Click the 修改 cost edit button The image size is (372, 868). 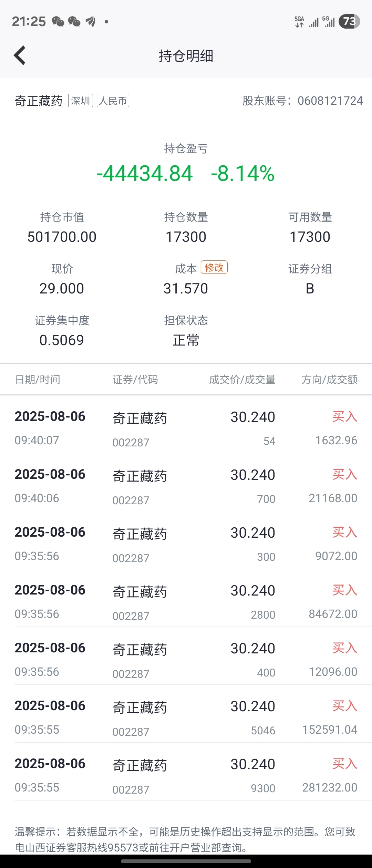point(214,267)
